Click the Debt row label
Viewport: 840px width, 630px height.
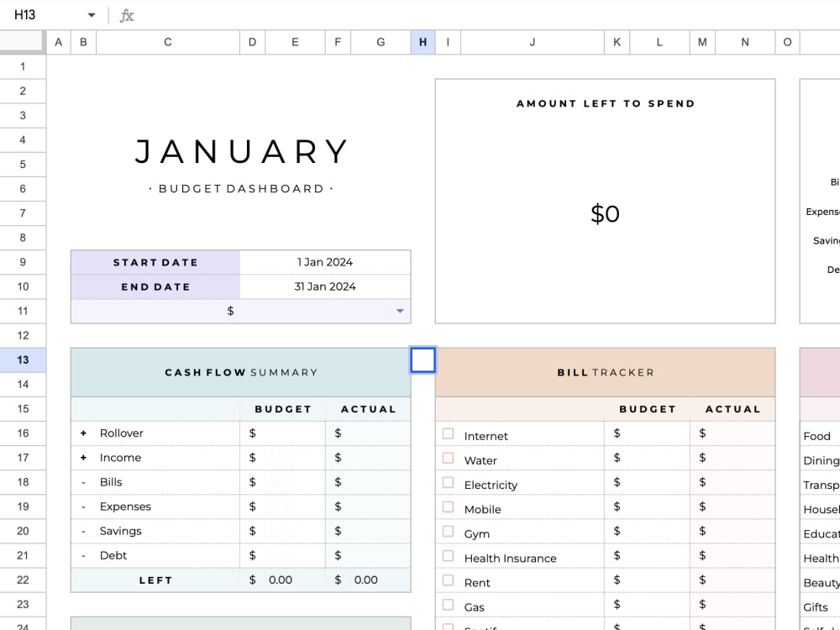(x=113, y=555)
